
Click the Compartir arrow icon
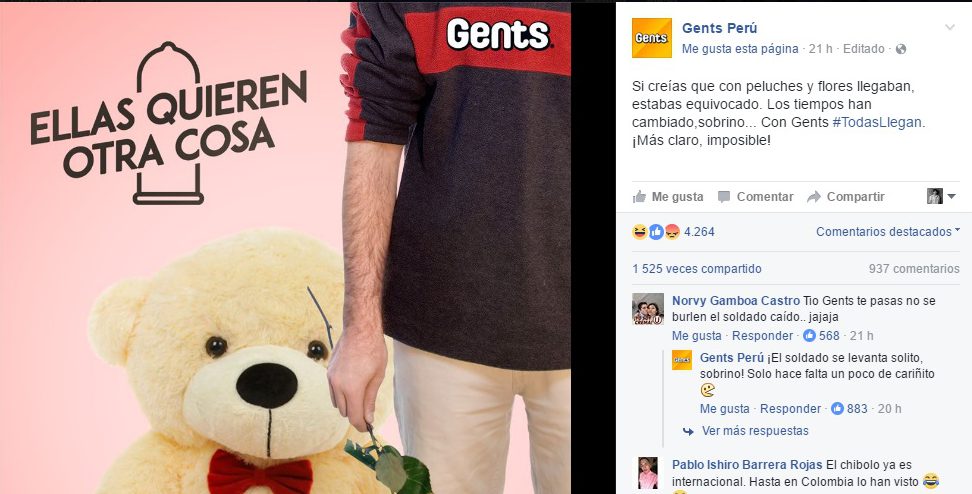tap(814, 197)
